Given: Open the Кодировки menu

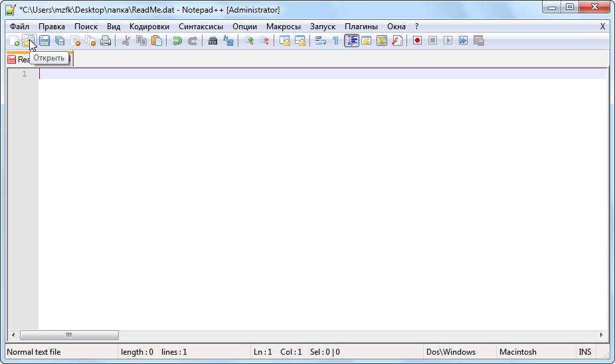Looking at the screenshot, I should 149,27.
